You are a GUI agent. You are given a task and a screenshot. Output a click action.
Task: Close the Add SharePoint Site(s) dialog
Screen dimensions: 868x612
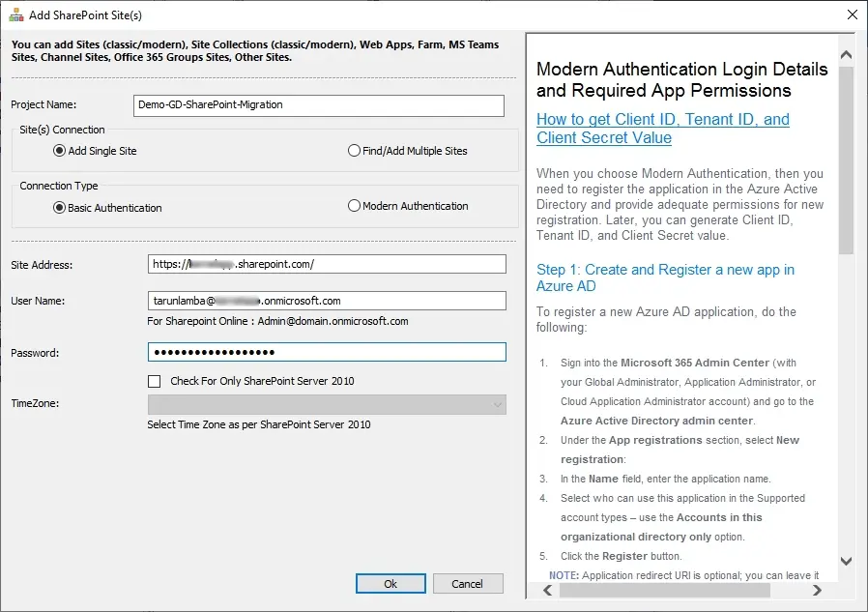[x=853, y=15]
